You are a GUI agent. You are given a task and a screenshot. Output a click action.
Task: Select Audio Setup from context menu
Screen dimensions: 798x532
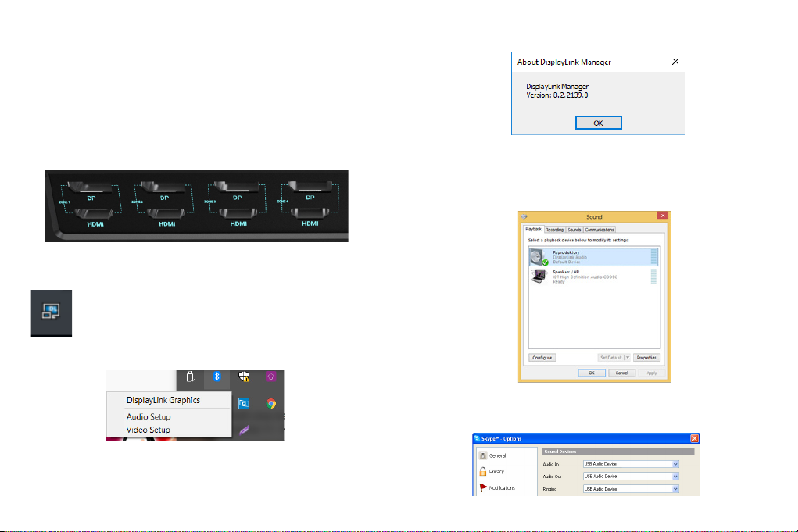pyautogui.click(x=149, y=417)
